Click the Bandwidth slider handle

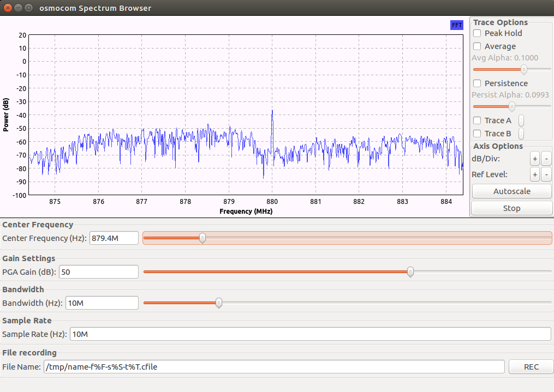click(x=219, y=303)
